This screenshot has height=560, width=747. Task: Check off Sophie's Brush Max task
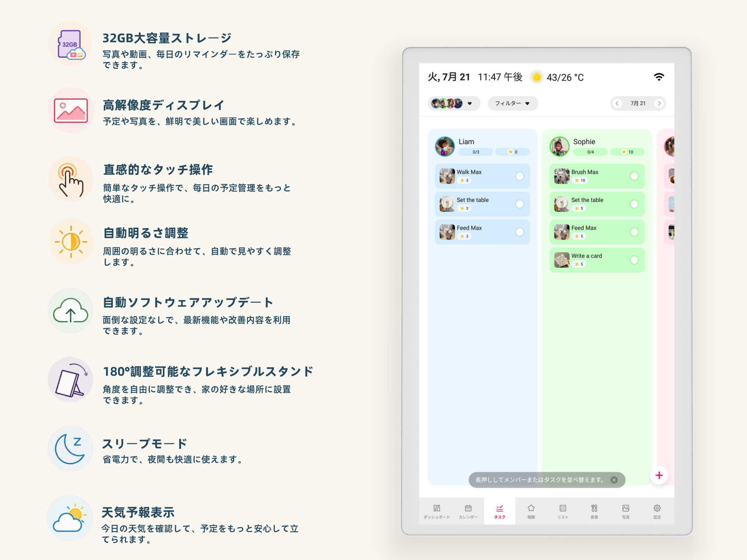tap(634, 176)
